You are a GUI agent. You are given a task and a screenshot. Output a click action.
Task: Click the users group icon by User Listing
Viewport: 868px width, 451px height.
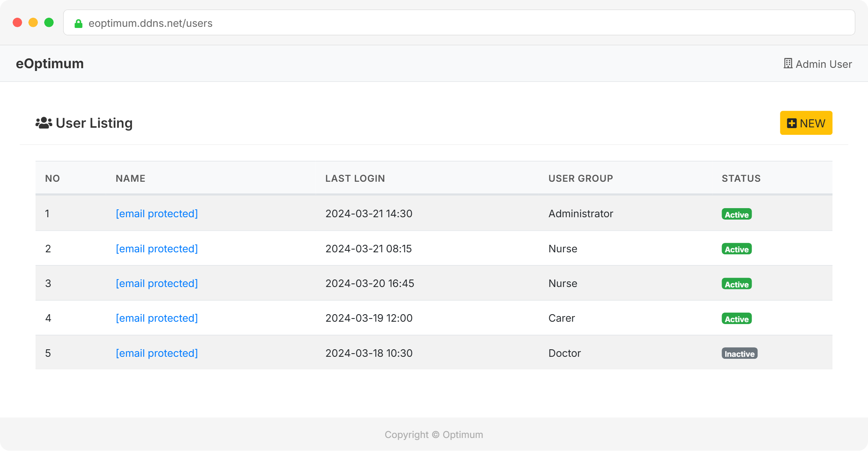[x=44, y=123]
